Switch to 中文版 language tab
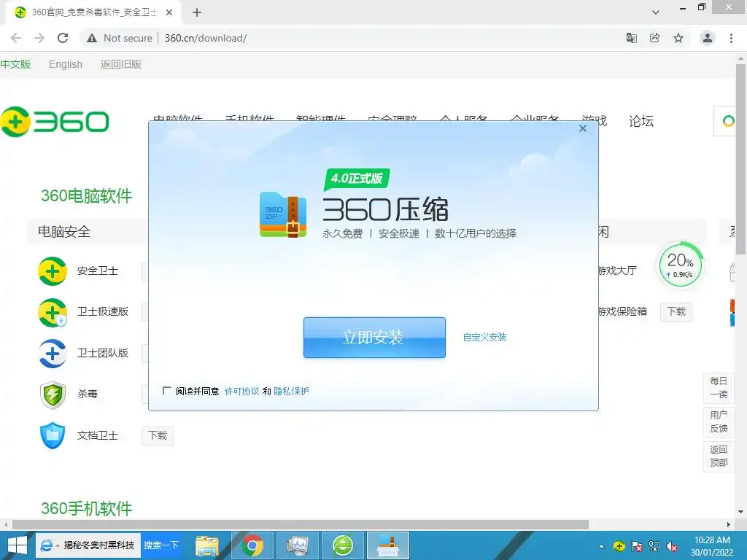 (x=15, y=64)
